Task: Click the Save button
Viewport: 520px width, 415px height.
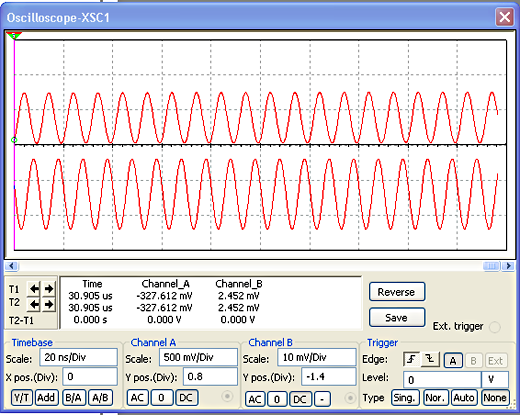Action: click(x=397, y=318)
